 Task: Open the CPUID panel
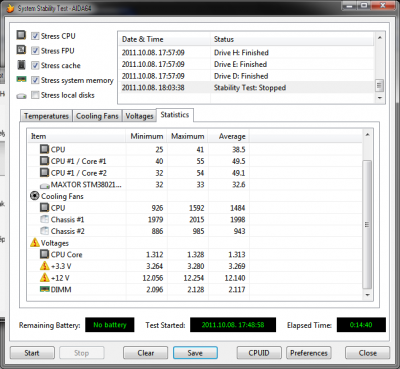click(x=259, y=353)
